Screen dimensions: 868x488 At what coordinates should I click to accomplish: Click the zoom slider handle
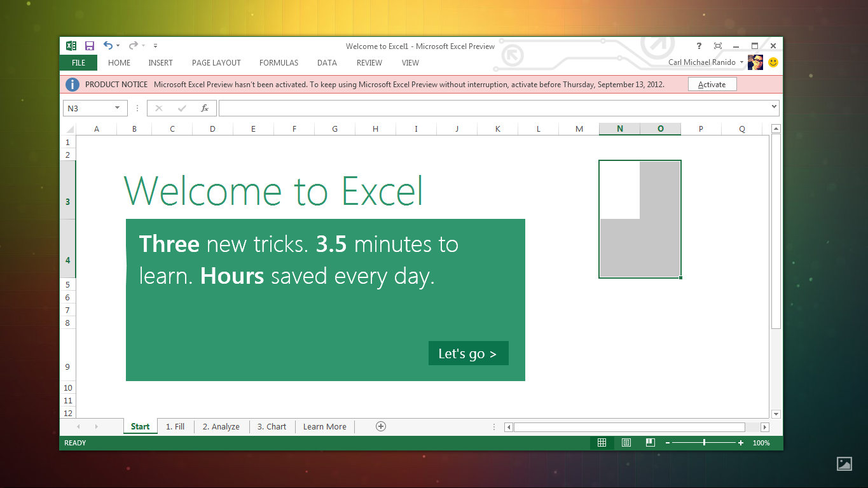click(704, 442)
